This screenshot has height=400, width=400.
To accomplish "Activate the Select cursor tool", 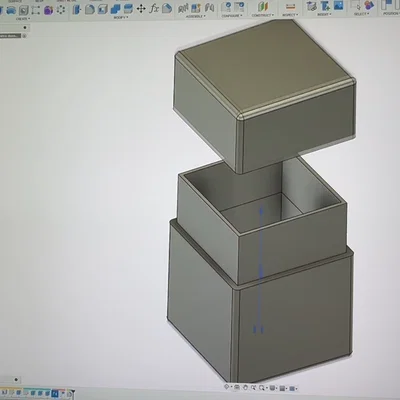I will [x=356, y=5].
